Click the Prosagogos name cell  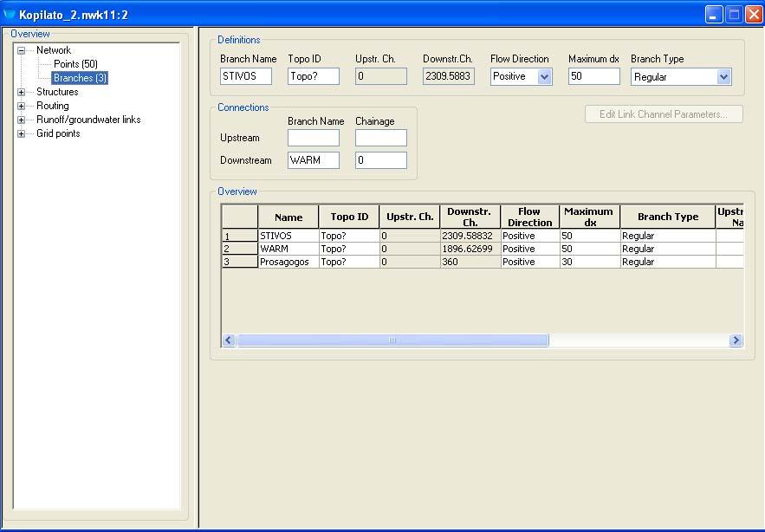(288, 262)
